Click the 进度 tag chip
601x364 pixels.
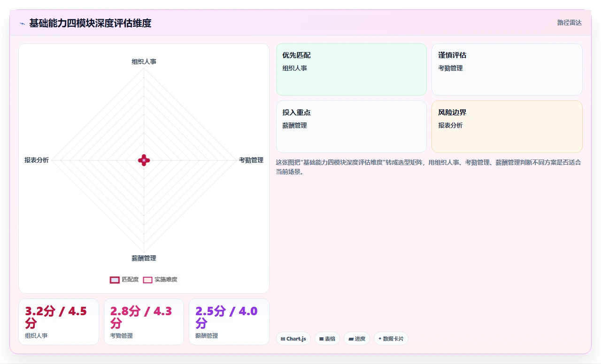(x=357, y=339)
